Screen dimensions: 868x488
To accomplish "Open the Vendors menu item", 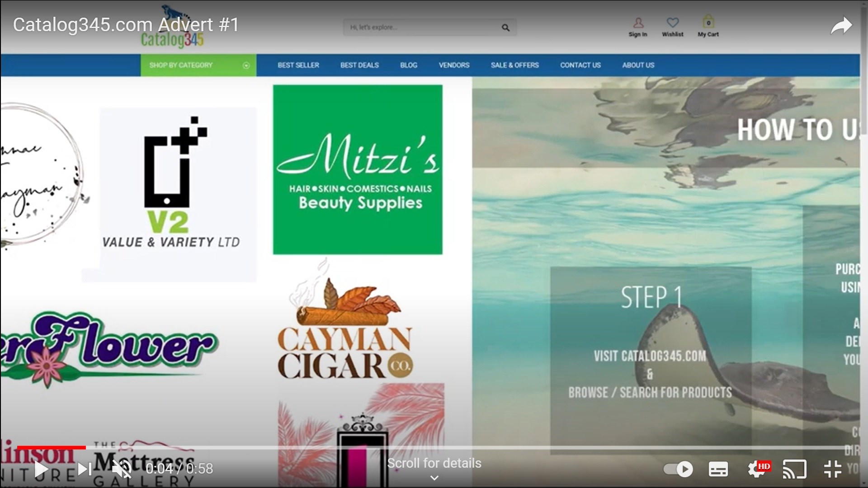I will (x=454, y=65).
